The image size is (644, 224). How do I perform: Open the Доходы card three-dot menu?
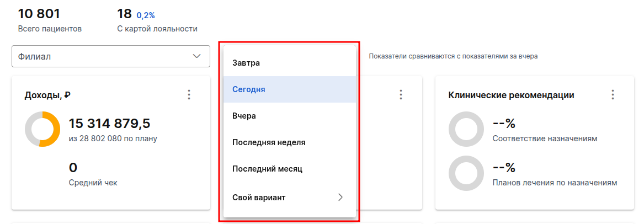click(x=189, y=95)
